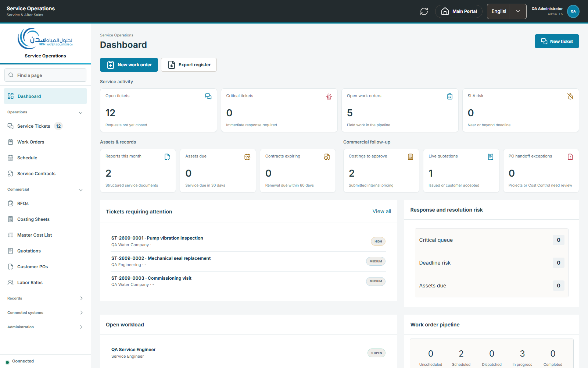The height and width of the screenshot is (368, 588).
Task: Select Dashboard in sidebar
Action: tap(46, 96)
